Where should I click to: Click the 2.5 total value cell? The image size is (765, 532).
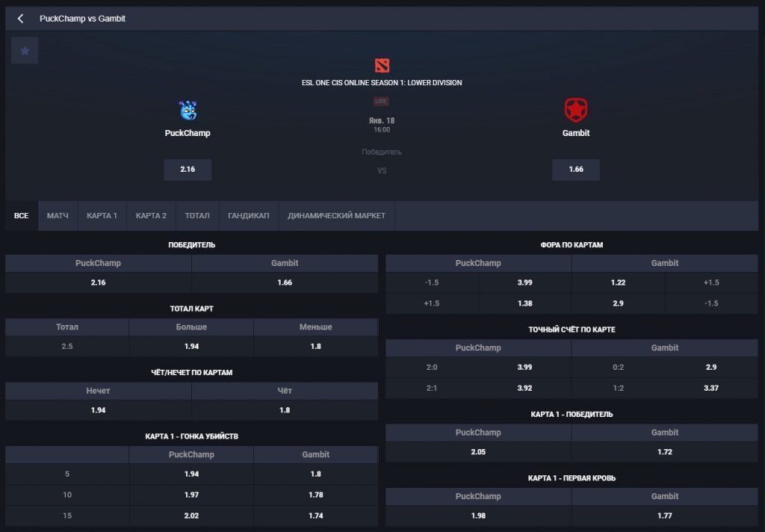(67, 346)
